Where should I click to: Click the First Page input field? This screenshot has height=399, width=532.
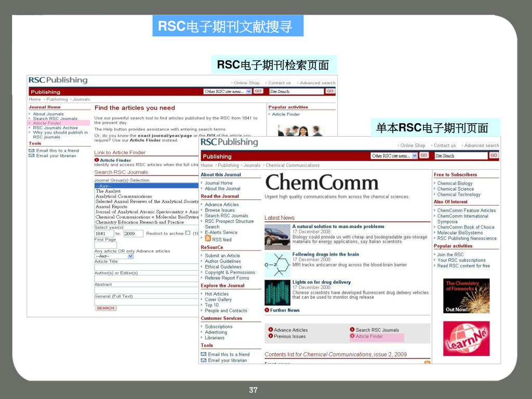click(x=105, y=245)
